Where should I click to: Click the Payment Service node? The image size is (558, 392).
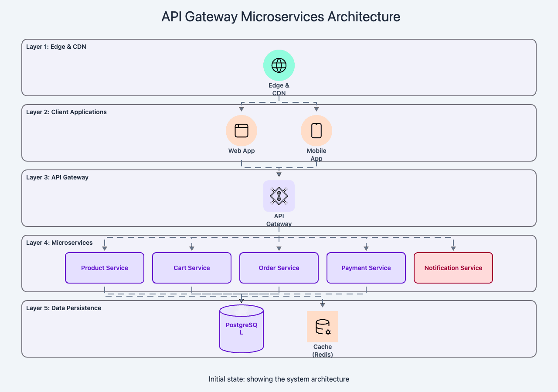(366, 268)
